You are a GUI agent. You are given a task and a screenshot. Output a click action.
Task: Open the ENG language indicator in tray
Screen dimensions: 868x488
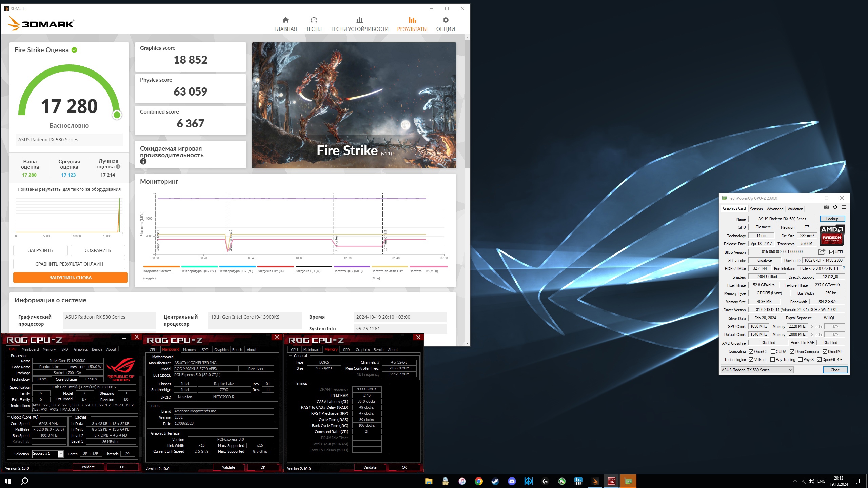821,481
